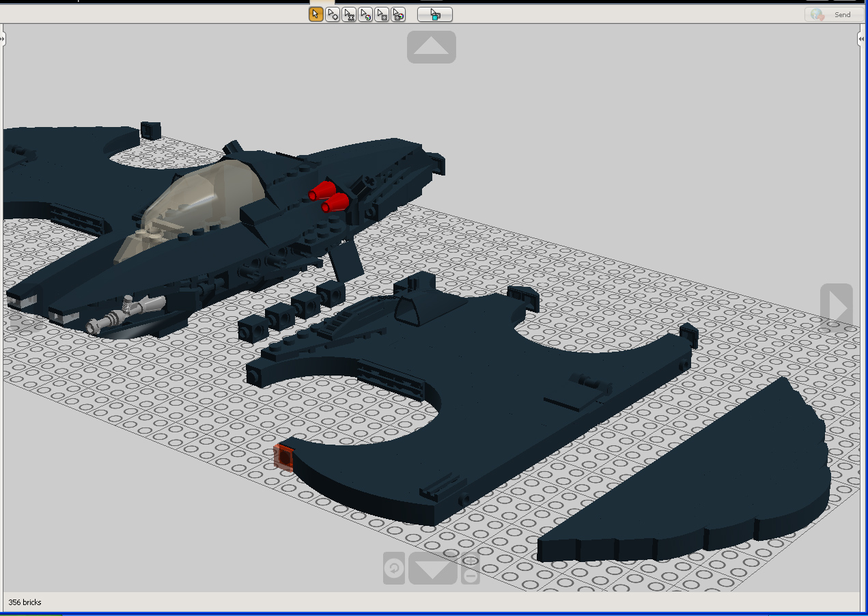
Task: Choose the multiple selection tool with plus
Action: click(x=333, y=14)
